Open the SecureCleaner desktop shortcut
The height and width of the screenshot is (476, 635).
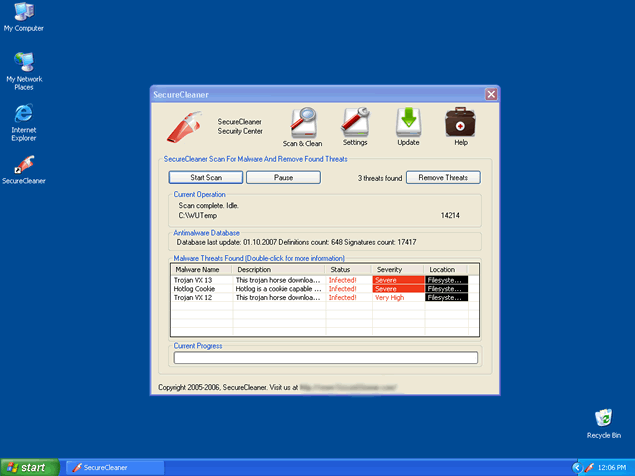click(x=23, y=163)
